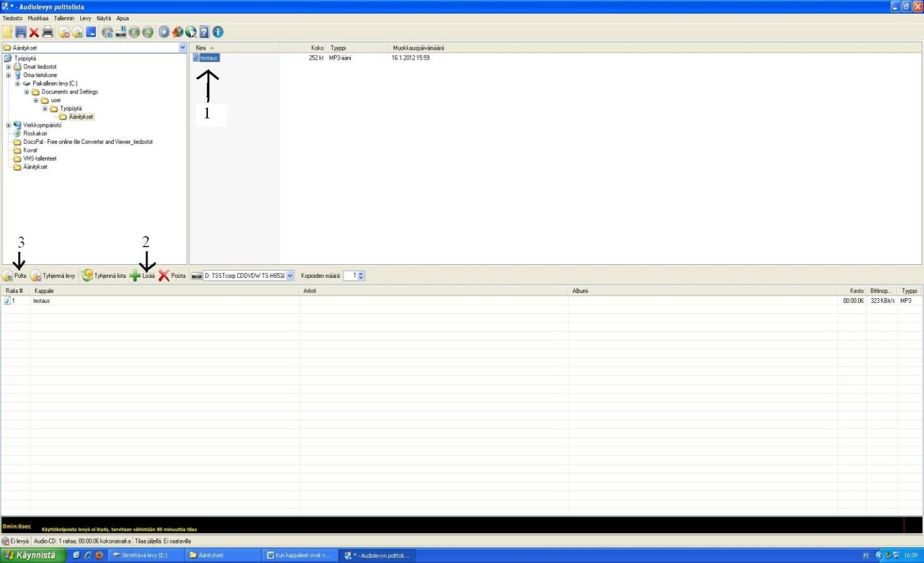Click the drive information icon
Image resolution: width=924 pixels, height=563 pixels.
(x=121, y=32)
